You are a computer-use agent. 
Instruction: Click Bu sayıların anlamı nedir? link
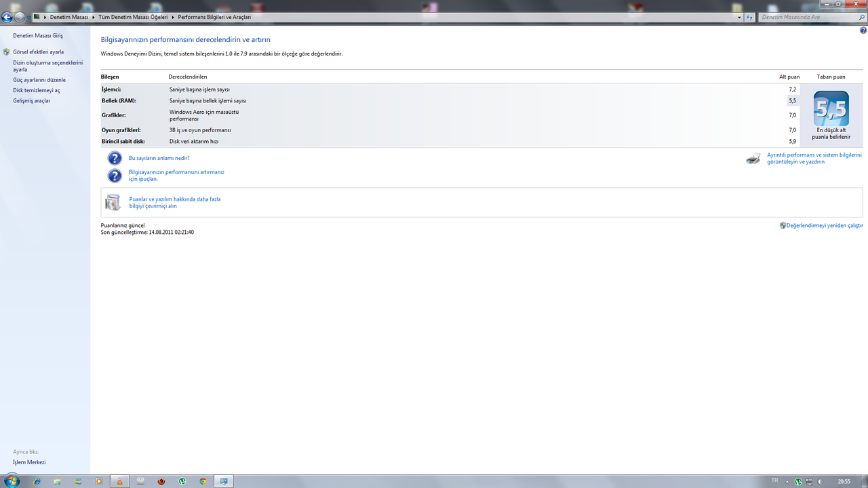click(159, 158)
